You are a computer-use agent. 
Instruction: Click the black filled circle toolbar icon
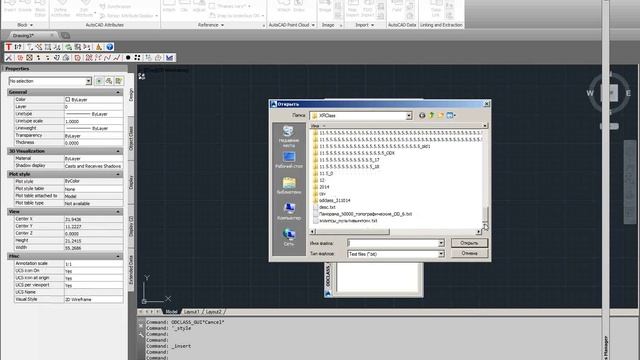[x=128, y=58]
